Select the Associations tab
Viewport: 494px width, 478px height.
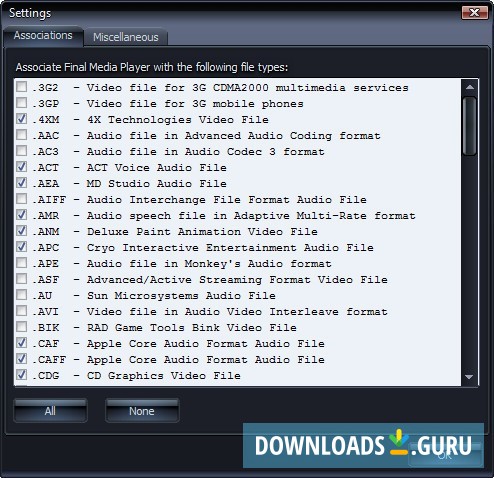[x=43, y=36]
